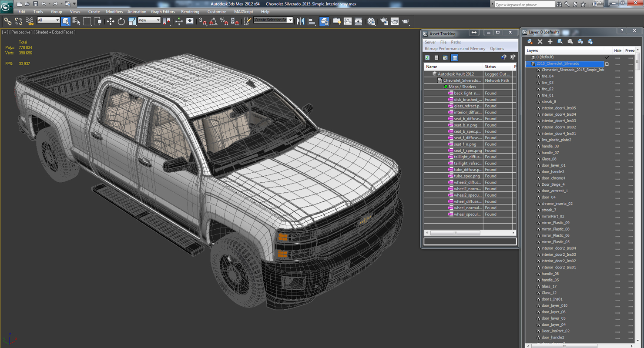This screenshot has height=348, width=644.
Task: Slide the Asset Tracking horizontal scrollbar
Action: (x=455, y=233)
